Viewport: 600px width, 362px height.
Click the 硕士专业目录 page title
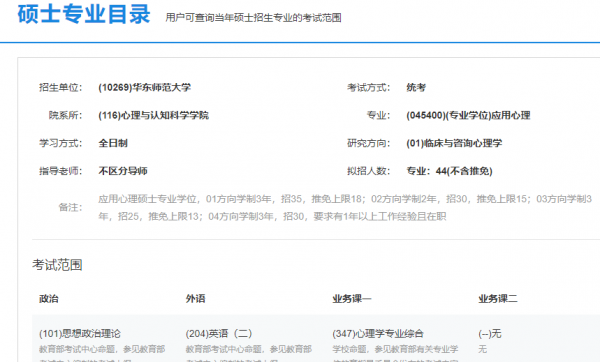84,14
